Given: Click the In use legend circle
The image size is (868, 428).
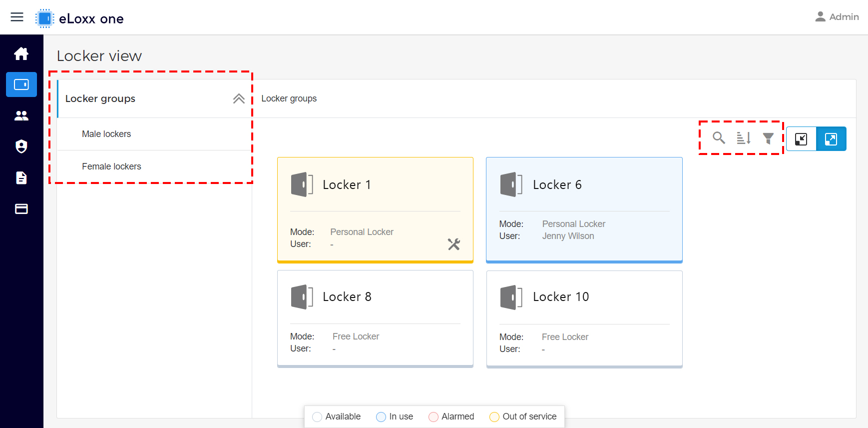Looking at the screenshot, I should pyautogui.click(x=381, y=417).
